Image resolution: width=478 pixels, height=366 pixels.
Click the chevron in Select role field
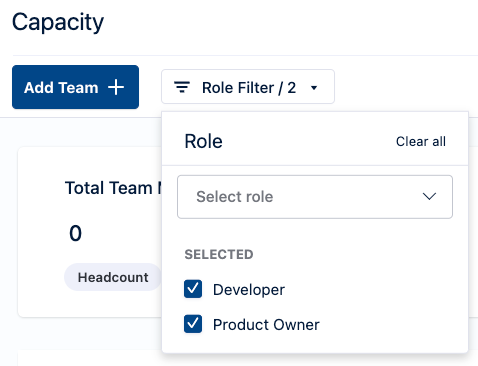pos(429,196)
